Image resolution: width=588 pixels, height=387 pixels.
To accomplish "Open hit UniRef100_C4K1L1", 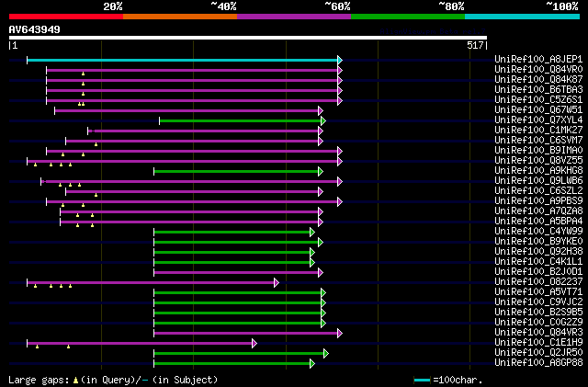I will click(x=538, y=262).
